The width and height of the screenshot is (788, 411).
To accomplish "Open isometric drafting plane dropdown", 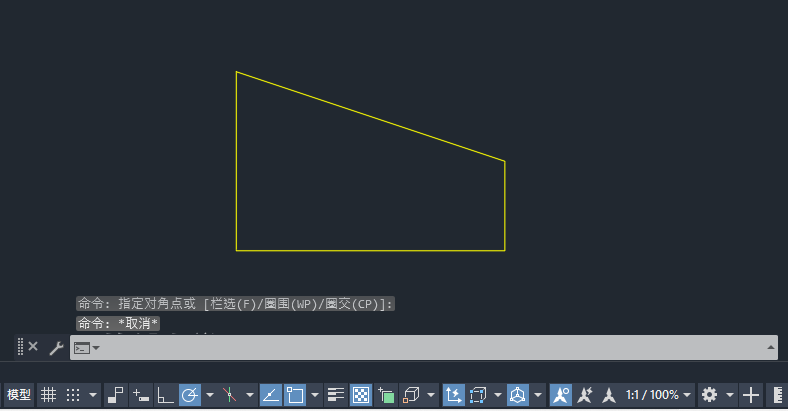I will pyautogui.click(x=250, y=395).
